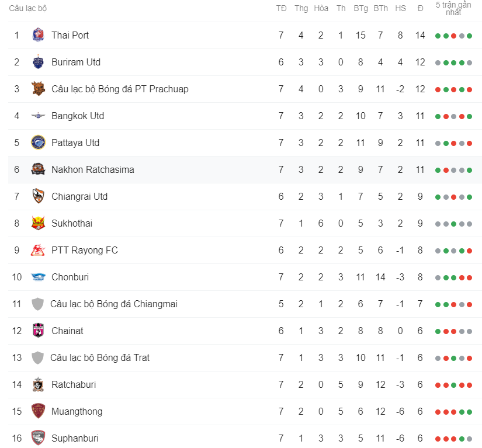The width and height of the screenshot is (482, 448).
Task: Open Câu lạc bộ Bóng đá Chiangmai
Action: (113, 304)
